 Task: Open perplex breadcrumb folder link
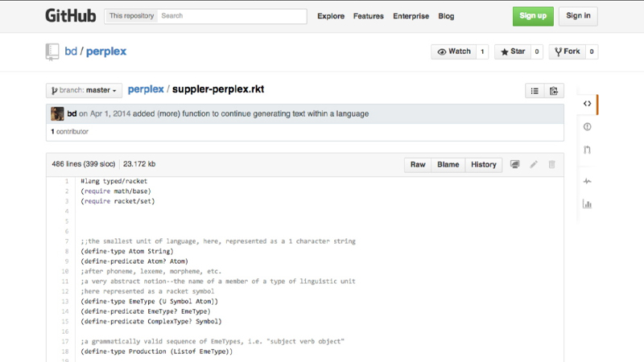click(146, 89)
